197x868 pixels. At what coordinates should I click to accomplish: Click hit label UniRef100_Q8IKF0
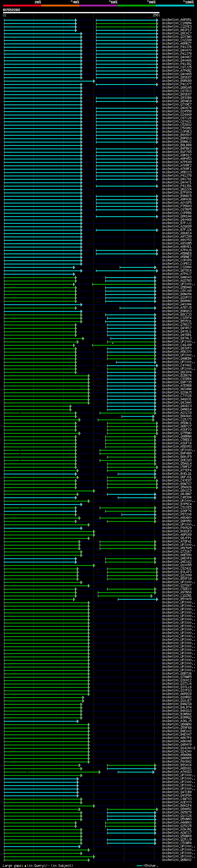pos(176,349)
